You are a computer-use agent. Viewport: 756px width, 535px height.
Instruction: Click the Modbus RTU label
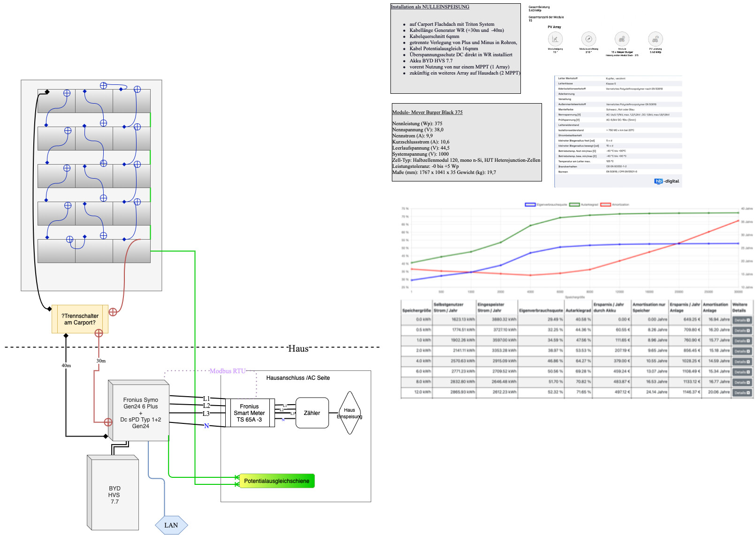click(228, 371)
